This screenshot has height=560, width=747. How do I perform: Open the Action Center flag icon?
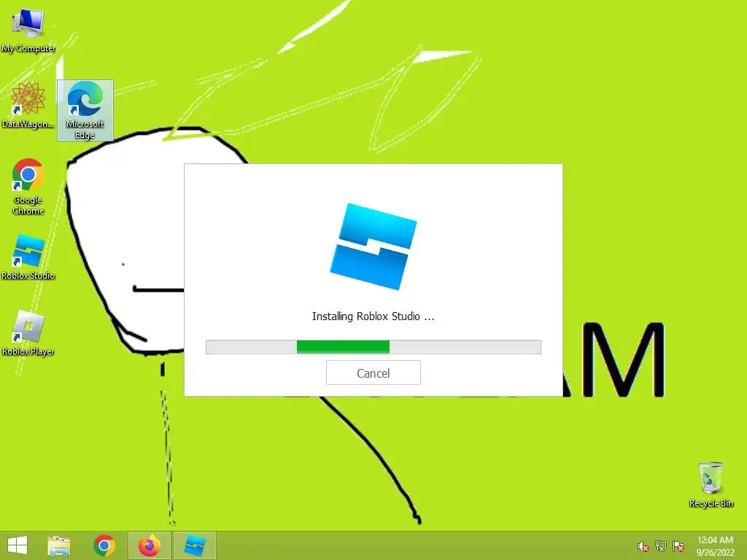tap(678, 546)
